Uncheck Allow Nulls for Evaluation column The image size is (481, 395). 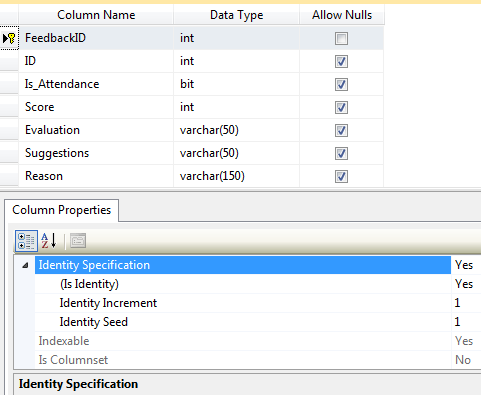click(x=341, y=130)
